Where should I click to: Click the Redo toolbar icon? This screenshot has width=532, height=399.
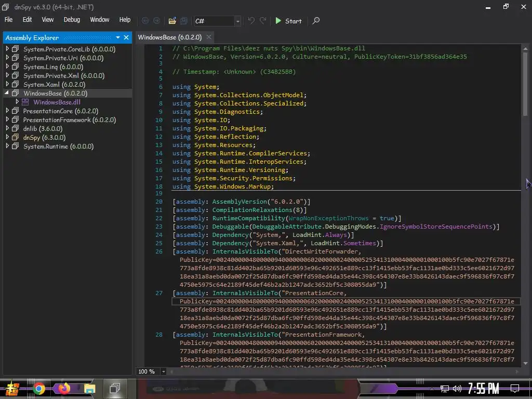[x=263, y=21]
